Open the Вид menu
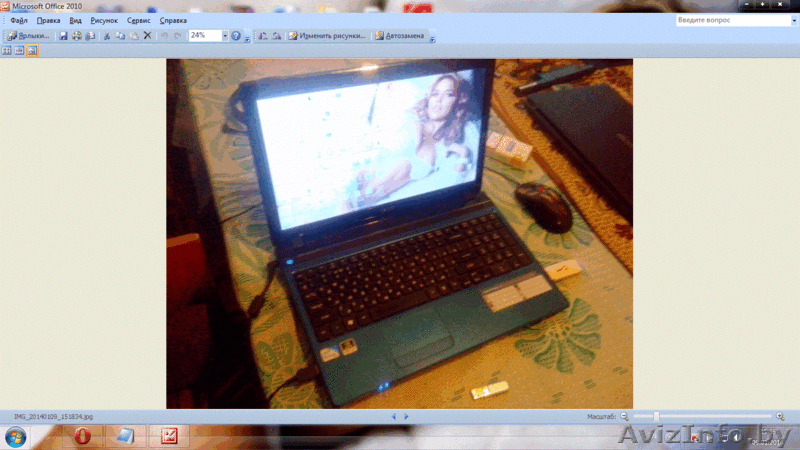The height and width of the screenshot is (450, 800). (x=75, y=20)
